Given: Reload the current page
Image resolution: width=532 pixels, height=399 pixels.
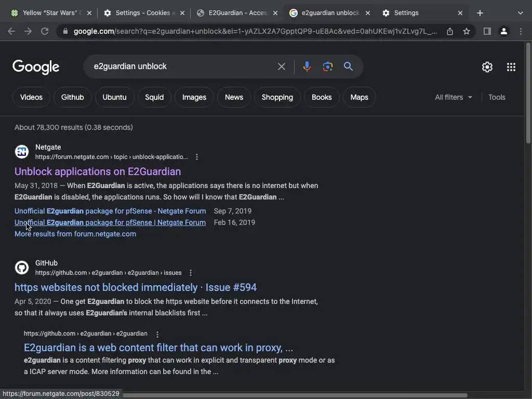Looking at the screenshot, I should pyautogui.click(x=45, y=31).
